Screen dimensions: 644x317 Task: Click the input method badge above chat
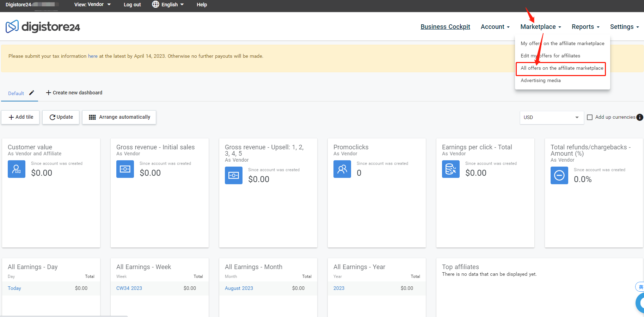click(640, 287)
